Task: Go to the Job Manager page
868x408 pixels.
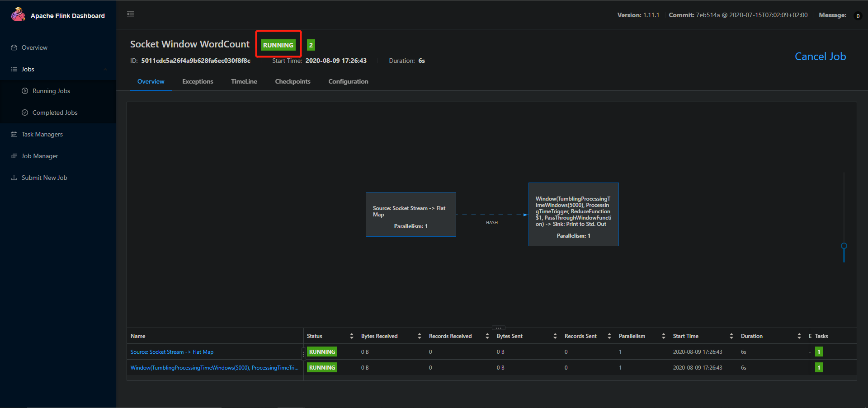Action: (x=40, y=156)
